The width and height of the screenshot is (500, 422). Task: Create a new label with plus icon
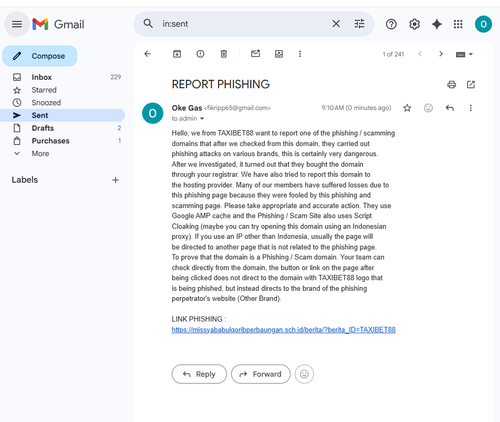click(115, 180)
